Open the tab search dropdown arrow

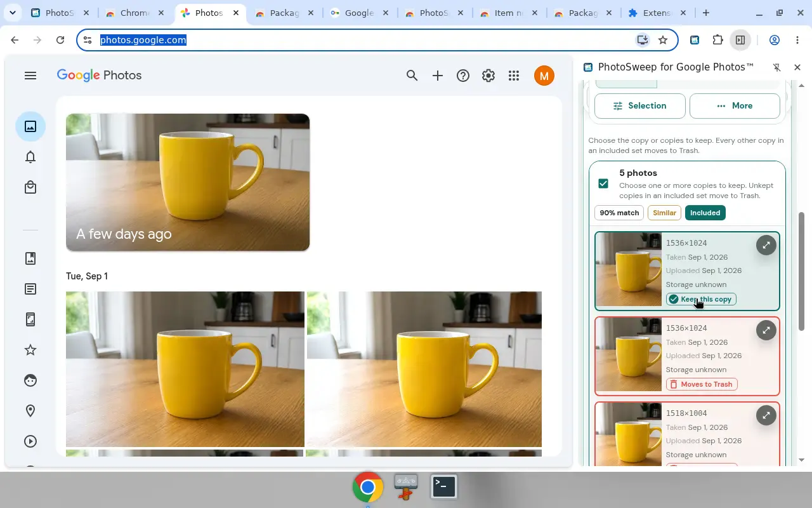12,13
